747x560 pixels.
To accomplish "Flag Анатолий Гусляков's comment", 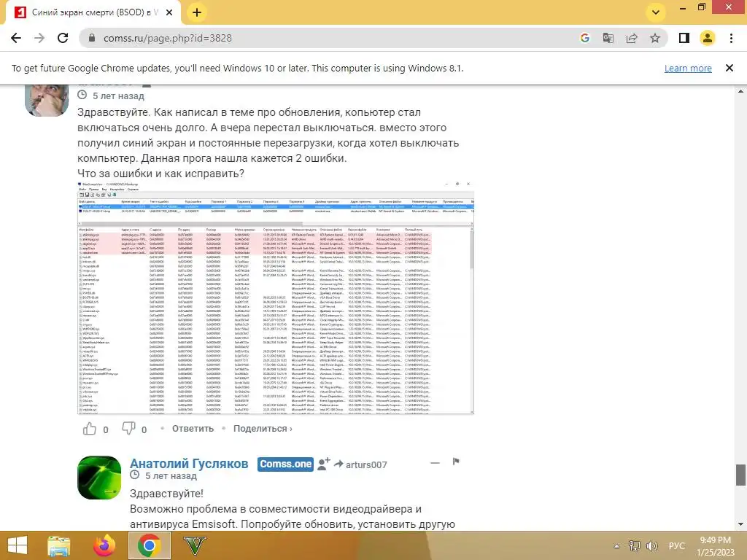I will click(x=456, y=462).
